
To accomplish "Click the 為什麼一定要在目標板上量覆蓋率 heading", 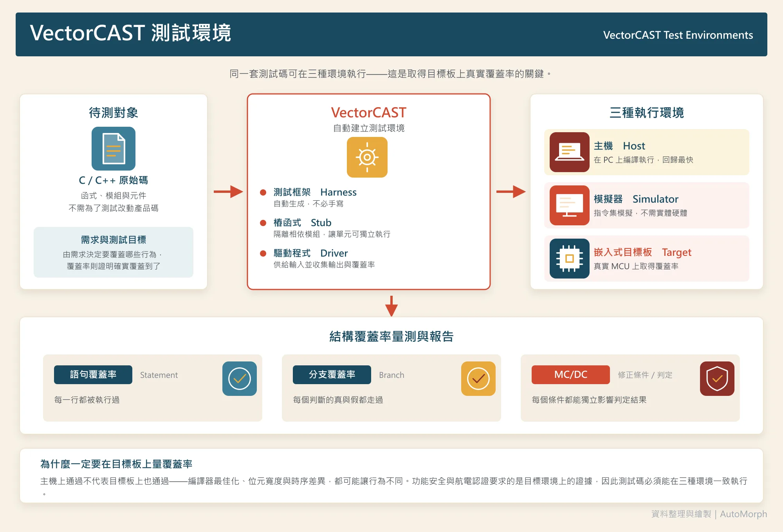I will pyautogui.click(x=116, y=464).
